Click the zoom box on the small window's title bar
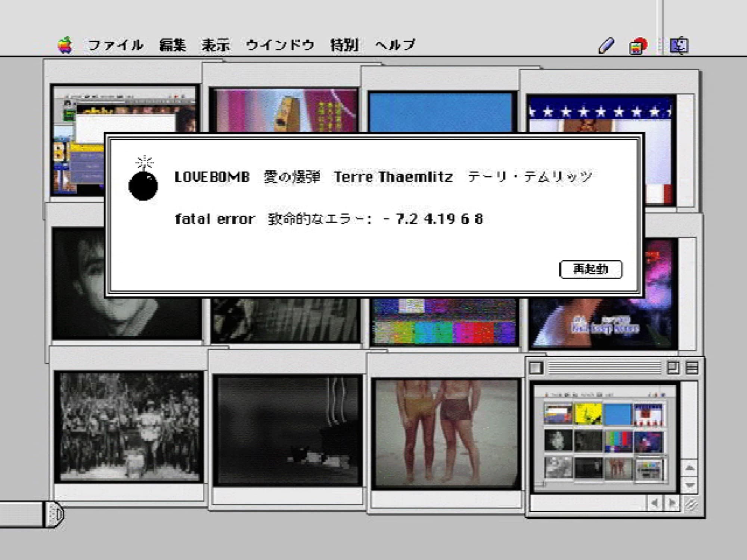This screenshot has width=747, height=560. point(673,368)
